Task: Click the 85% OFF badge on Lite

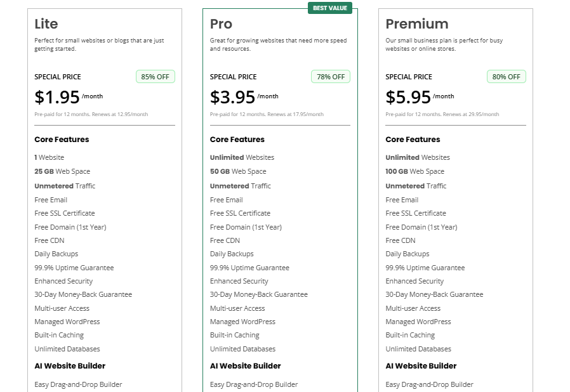Action: pyautogui.click(x=155, y=77)
